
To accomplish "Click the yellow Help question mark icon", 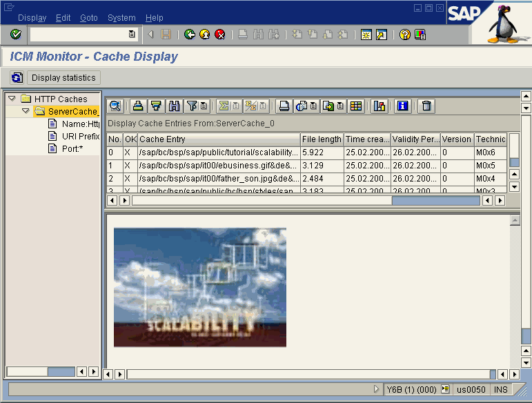I will tap(405, 34).
